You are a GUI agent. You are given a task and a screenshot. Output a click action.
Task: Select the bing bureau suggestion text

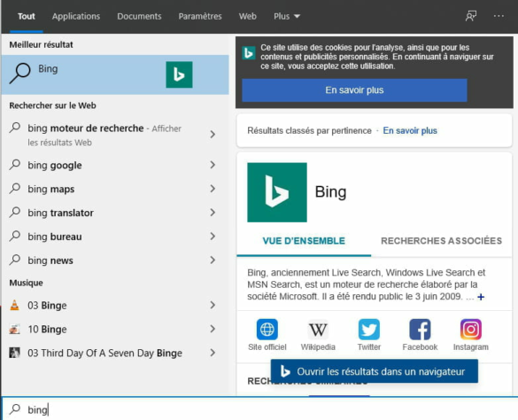pos(55,237)
